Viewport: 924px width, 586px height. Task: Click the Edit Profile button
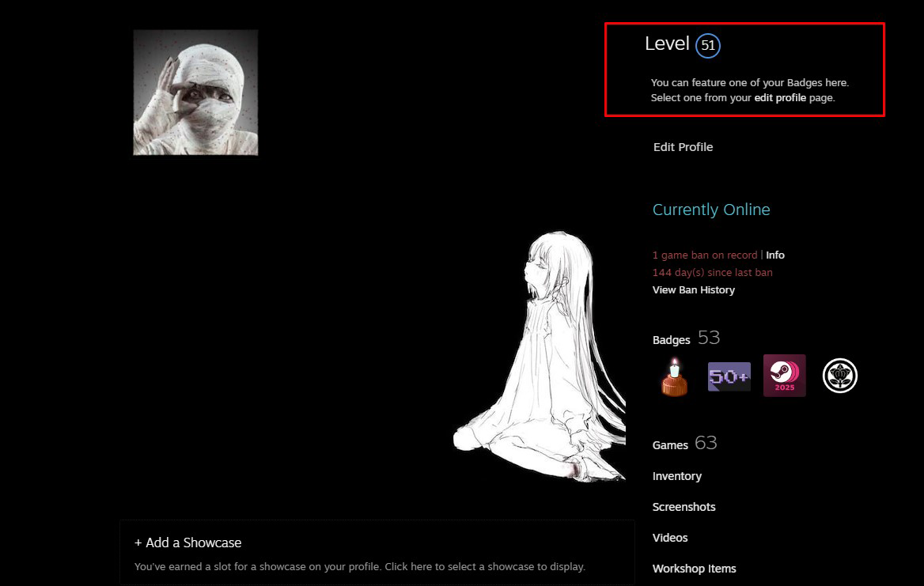point(683,147)
